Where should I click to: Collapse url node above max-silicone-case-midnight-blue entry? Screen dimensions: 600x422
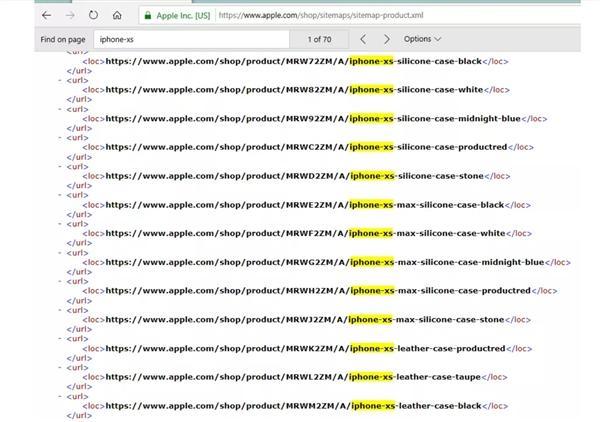click(60, 253)
